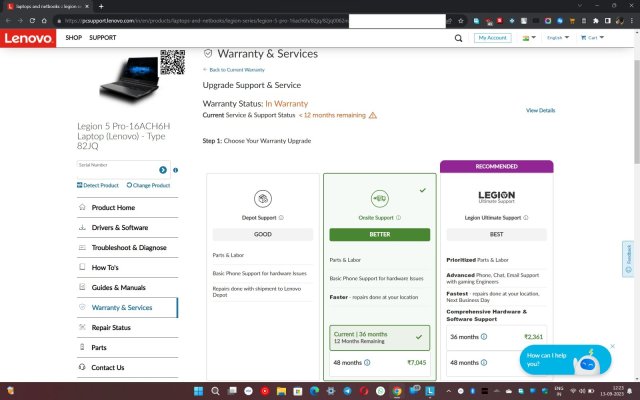Open the Feedback side tab

coord(628,259)
